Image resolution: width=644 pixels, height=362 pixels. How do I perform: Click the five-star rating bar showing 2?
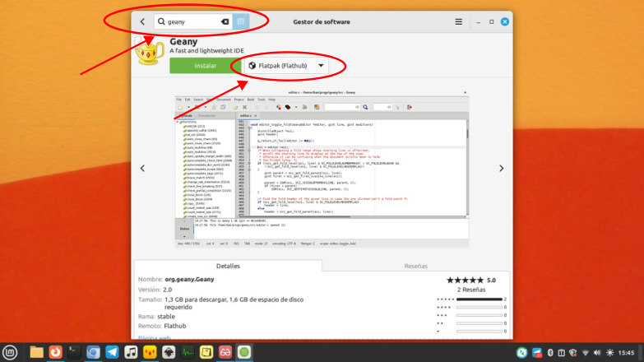click(x=480, y=299)
